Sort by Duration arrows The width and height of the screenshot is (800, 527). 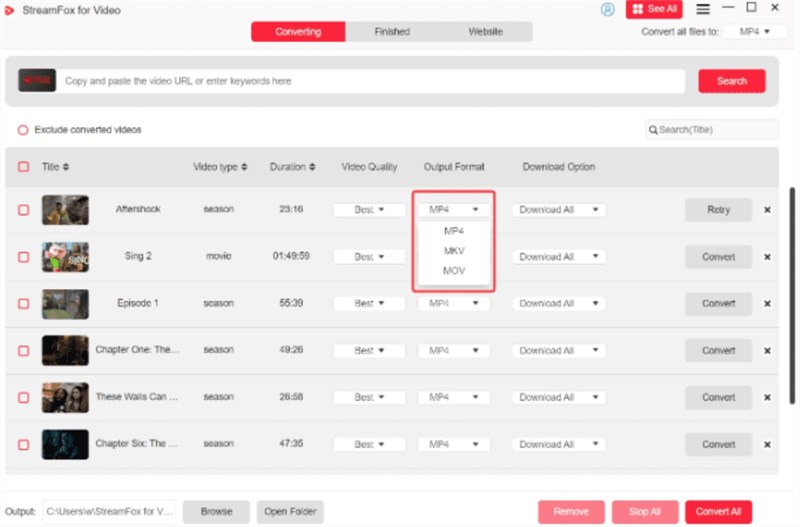(312, 167)
